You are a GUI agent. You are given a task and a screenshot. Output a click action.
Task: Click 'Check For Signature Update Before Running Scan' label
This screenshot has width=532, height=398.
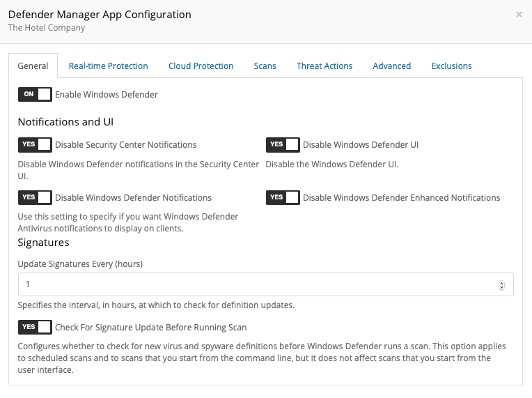(150, 328)
